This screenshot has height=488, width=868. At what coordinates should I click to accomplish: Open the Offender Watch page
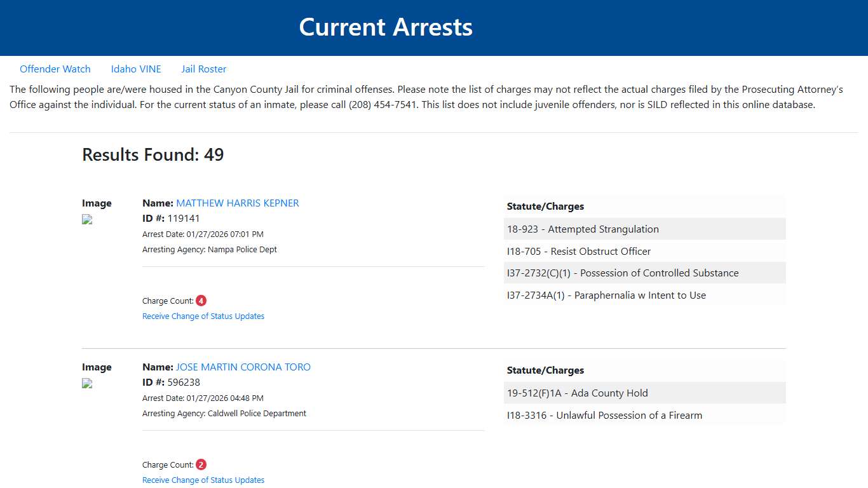tap(55, 69)
